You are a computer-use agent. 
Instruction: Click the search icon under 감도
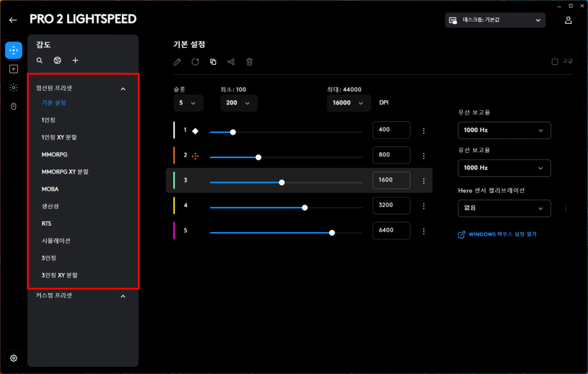pyautogui.click(x=40, y=60)
